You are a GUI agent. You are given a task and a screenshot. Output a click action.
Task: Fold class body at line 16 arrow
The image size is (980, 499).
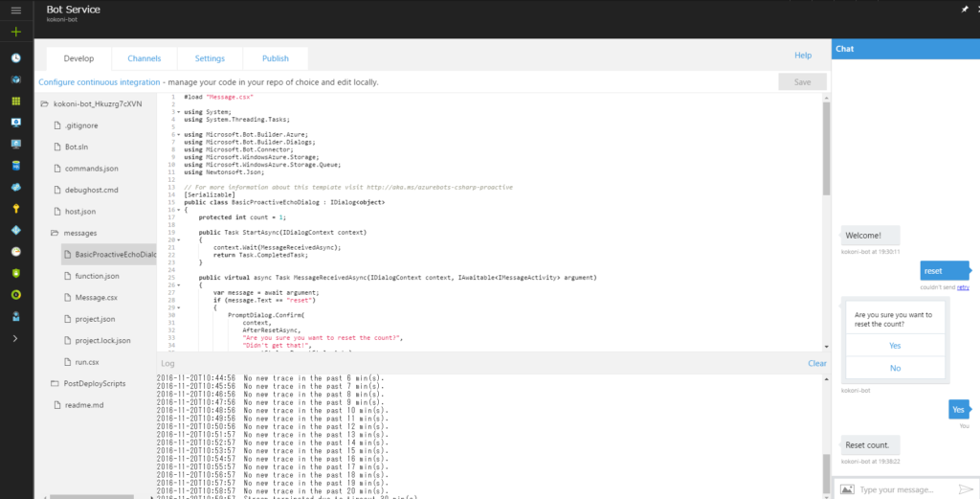point(179,210)
